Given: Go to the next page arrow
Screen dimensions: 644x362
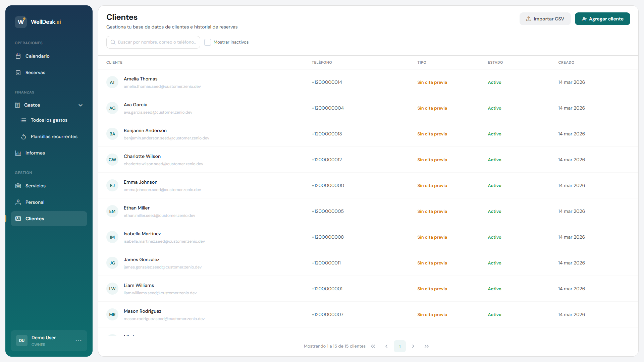Looking at the screenshot, I should coord(413,346).
